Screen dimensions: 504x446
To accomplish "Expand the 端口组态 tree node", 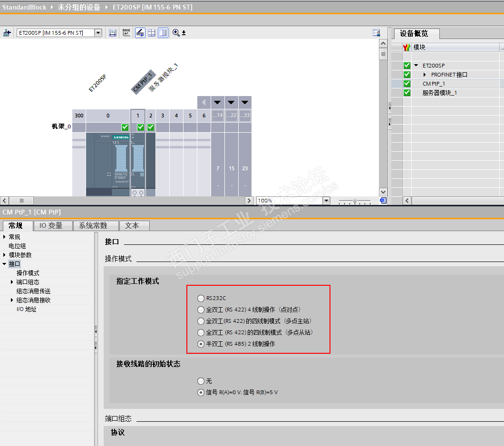I will [12, 282].
